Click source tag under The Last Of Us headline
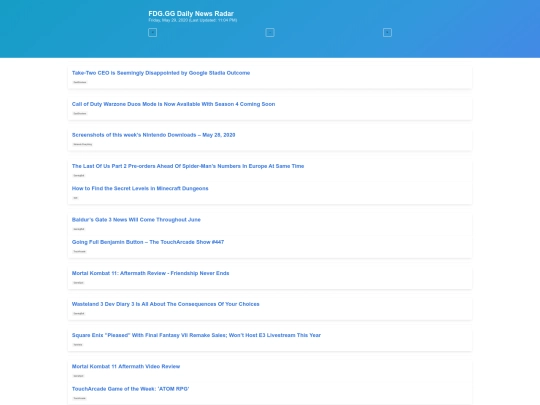The width and height of the screenshot is (540, 405). [79, 176]
